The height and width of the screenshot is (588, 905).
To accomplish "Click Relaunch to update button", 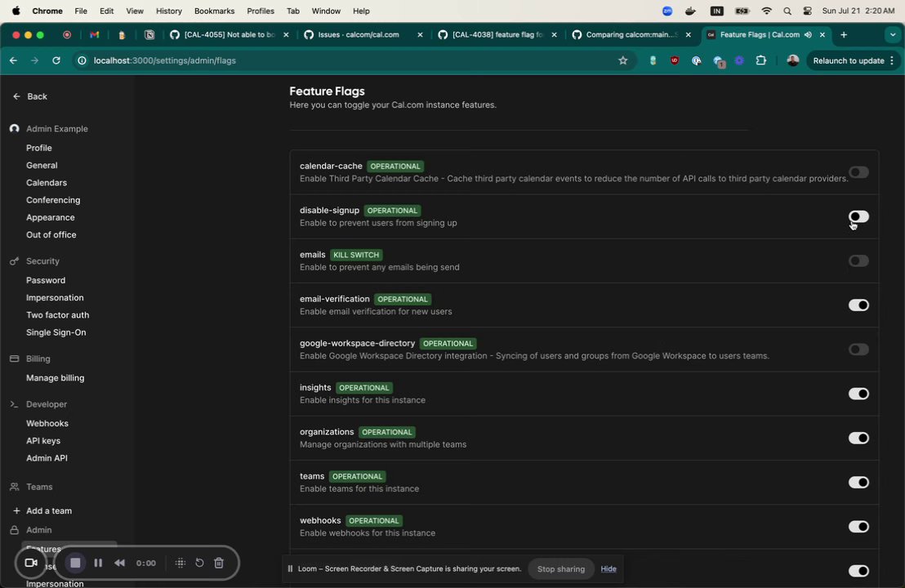I will (853, 60).
